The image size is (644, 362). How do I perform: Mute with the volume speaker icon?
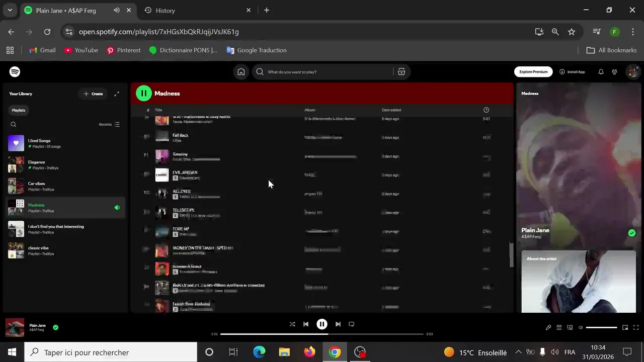(x=581, y=328)
